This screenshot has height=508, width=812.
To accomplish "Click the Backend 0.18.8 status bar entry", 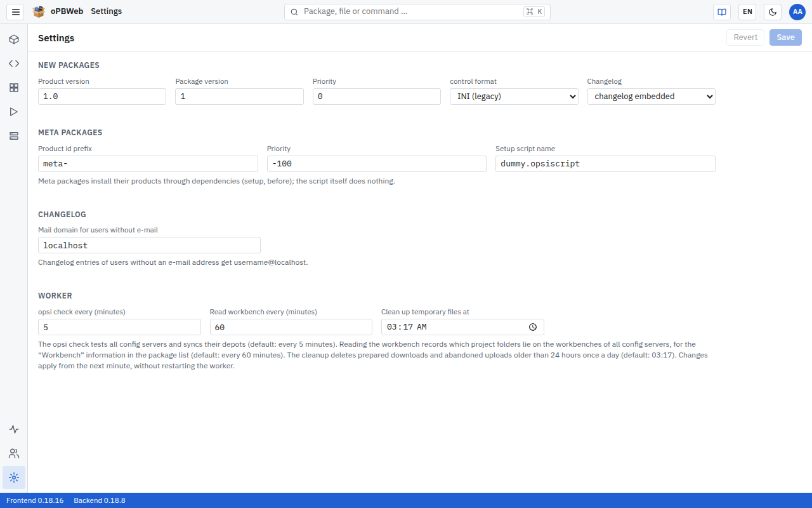I will click(x=100, y=500).
